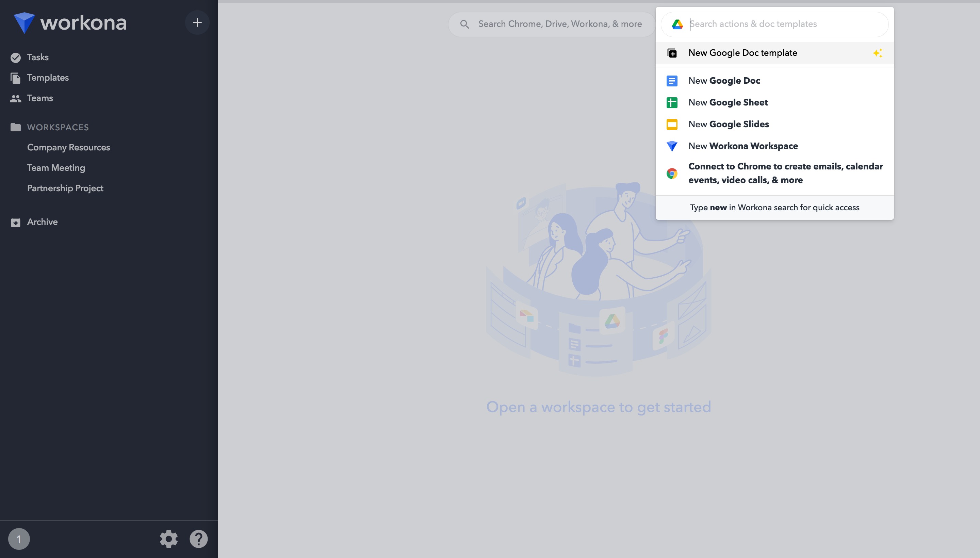Click the blue Google Docs icon
This screenshot has height=558, width=980.
tap(672, 81)
